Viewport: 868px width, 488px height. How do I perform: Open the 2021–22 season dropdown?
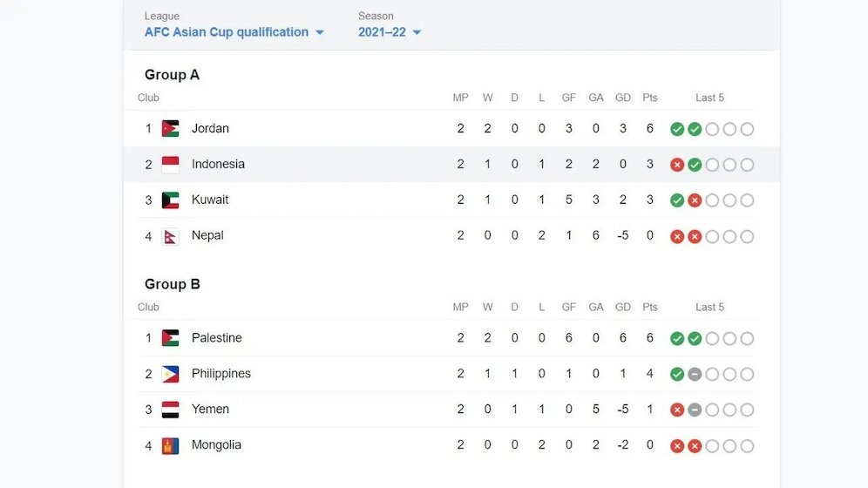[x=390, y=32]
